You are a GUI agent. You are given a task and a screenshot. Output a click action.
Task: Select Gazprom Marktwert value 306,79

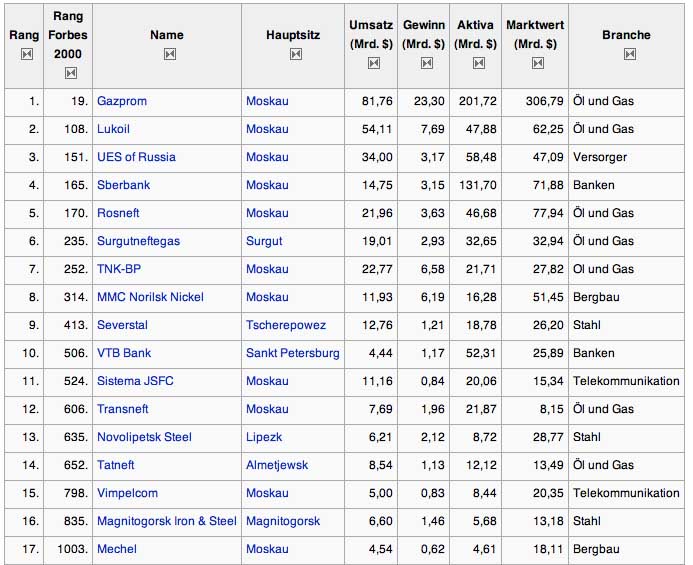544,101
